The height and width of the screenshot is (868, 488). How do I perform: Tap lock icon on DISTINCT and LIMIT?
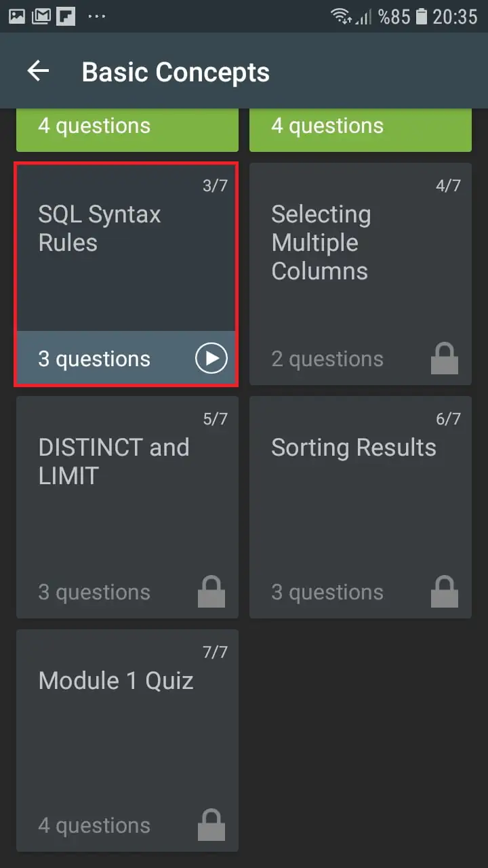tap(211, 591)
